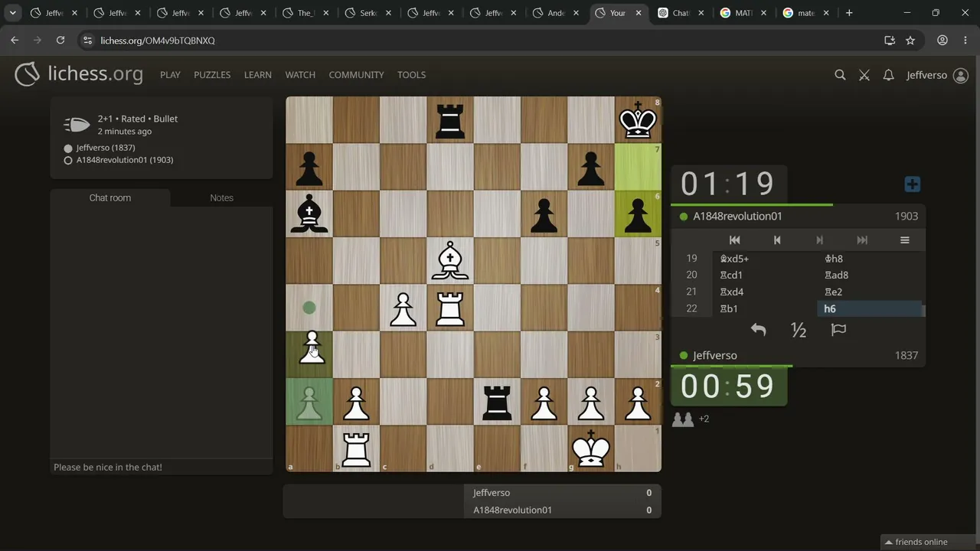Click the browser forward arrow
Image resolution: width=980 pixels, height=551 pixels.
pos(38,41)
